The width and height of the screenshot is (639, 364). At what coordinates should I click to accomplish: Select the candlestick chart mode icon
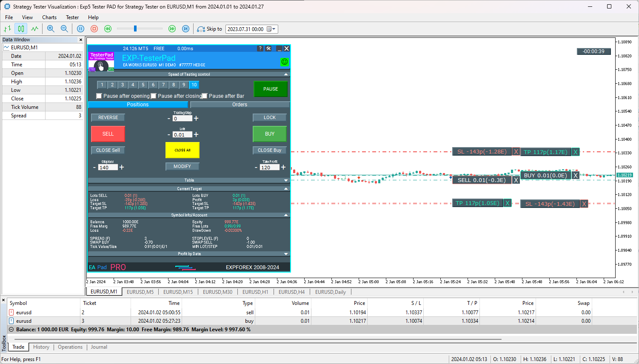[20, 29]
